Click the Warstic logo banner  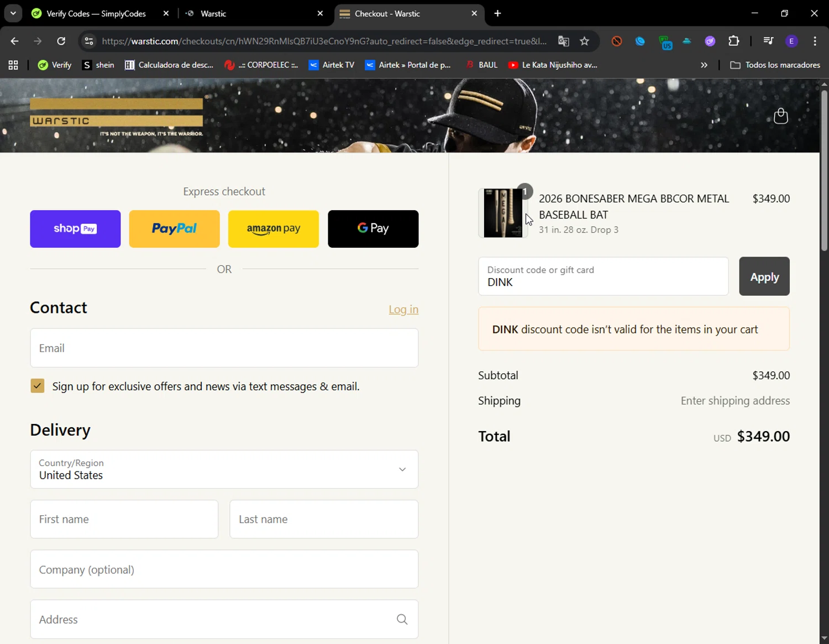pos(117,118)
